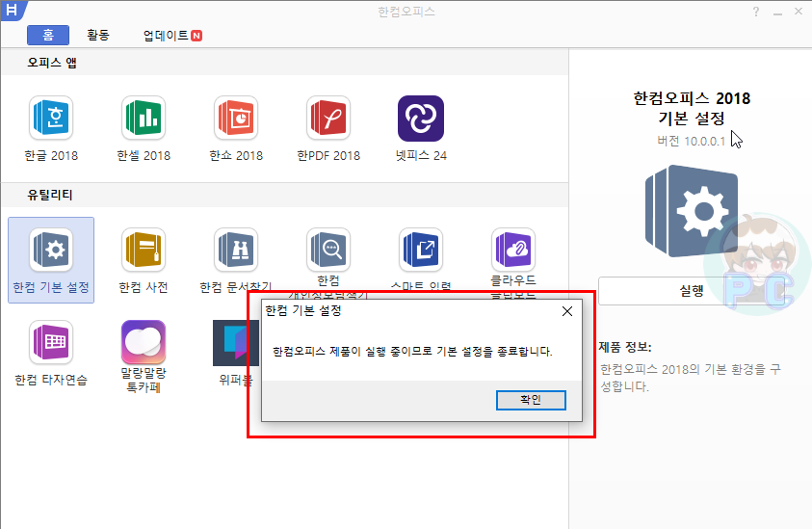Confirm the dialog with 확인 button
812x529 pixels.
531,400
